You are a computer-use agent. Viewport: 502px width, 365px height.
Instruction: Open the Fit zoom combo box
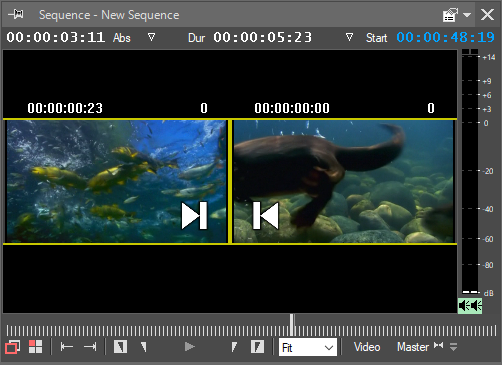308,348
